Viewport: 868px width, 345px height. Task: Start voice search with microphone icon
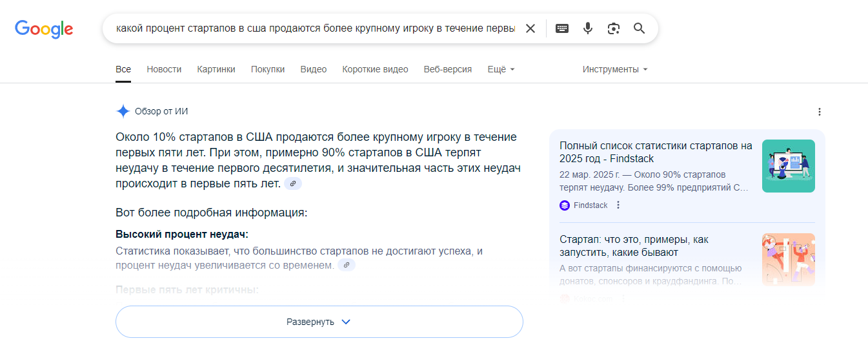(x=587, y=28)
